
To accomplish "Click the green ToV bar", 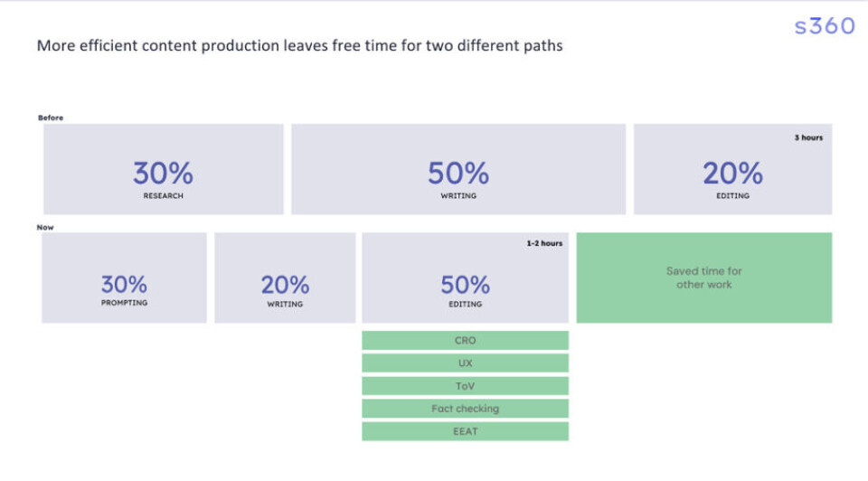I will pos(465,386).
